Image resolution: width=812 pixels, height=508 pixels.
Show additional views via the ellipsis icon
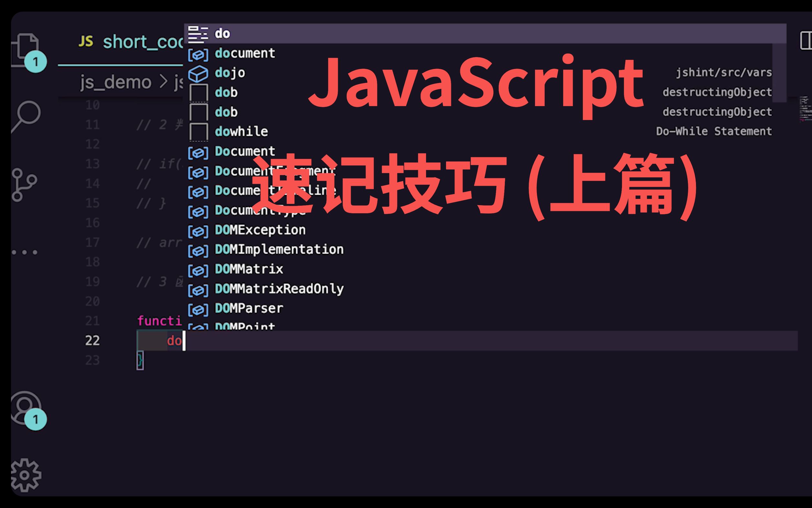[x=25, y=252]
